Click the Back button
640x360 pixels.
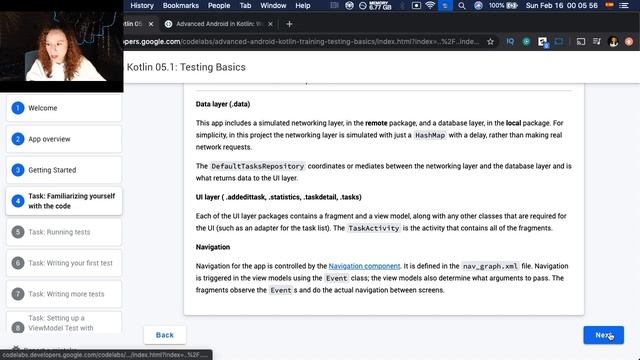(x=165, y=335)
